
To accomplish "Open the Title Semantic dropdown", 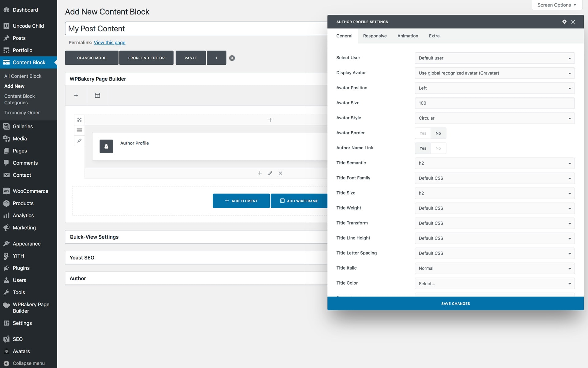I will 494,163.
